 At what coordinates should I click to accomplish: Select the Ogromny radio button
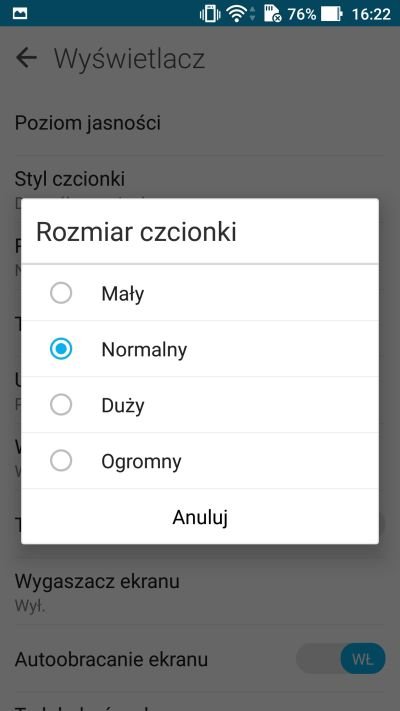coord(61,461)
